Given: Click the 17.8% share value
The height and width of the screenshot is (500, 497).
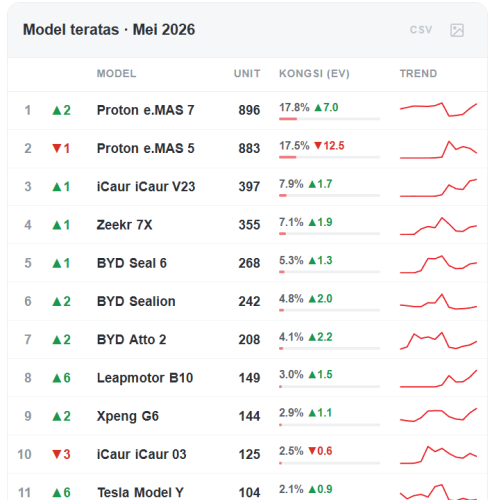Looking at the screenshot, I should pyautogui.click(x=294, y=107).
